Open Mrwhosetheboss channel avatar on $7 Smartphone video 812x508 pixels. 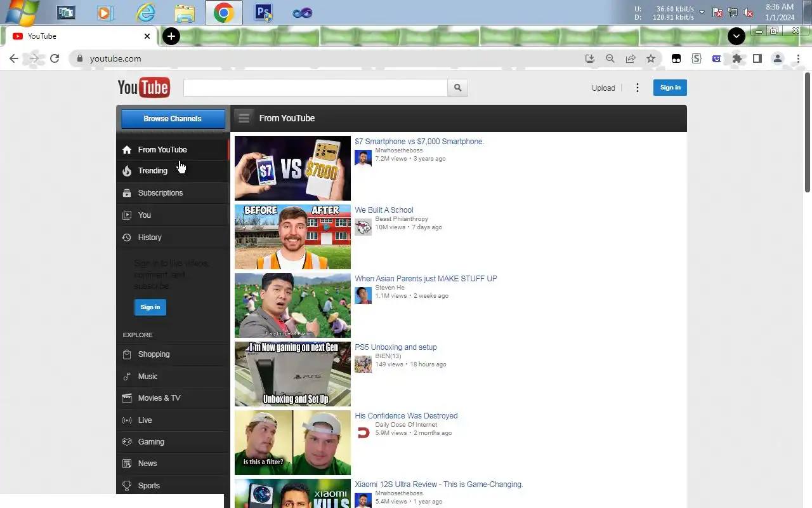(x=363, y=158)
